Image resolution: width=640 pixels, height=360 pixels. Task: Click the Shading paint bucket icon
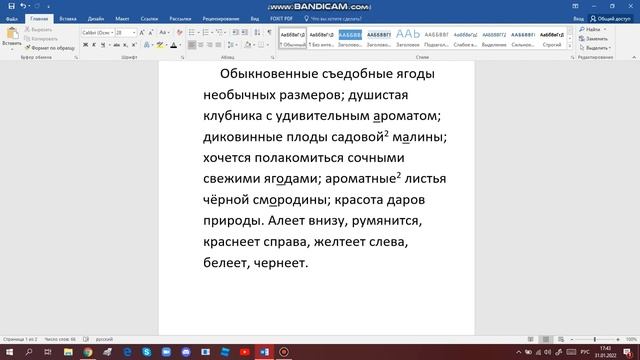247,45
